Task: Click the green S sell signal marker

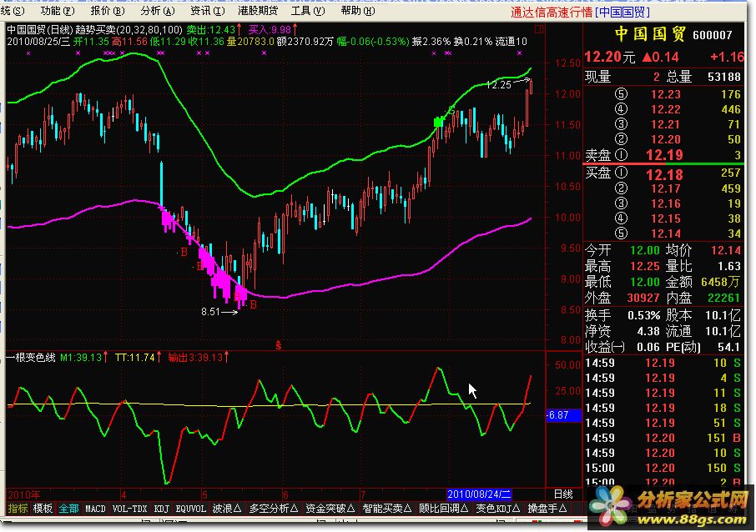Action: tap(451, 111)
